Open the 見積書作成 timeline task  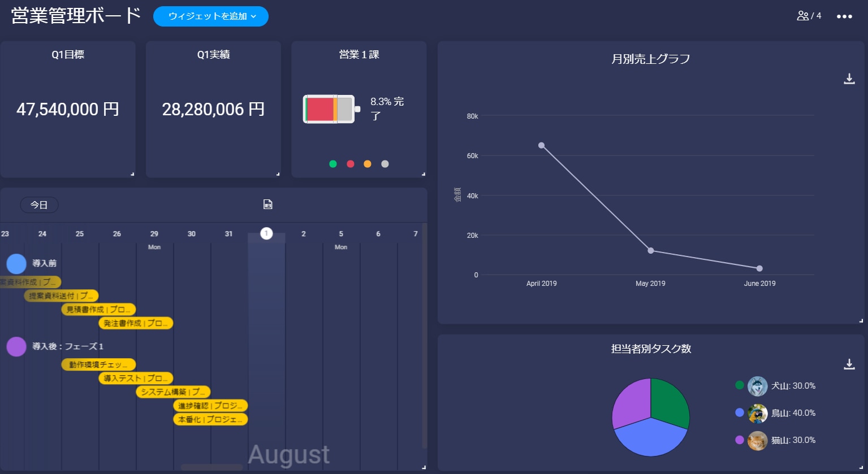click(98, 310)
